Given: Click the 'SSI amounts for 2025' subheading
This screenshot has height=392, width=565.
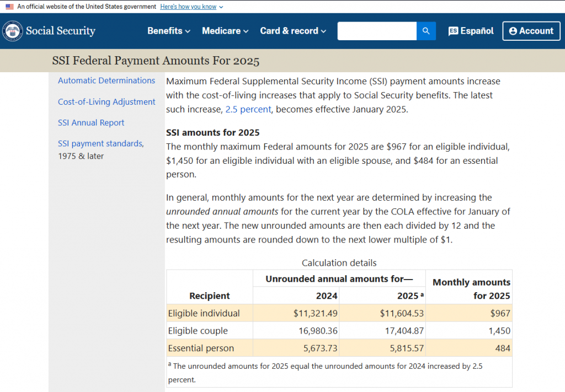Looking at the screenshot, I should point(212,132).
